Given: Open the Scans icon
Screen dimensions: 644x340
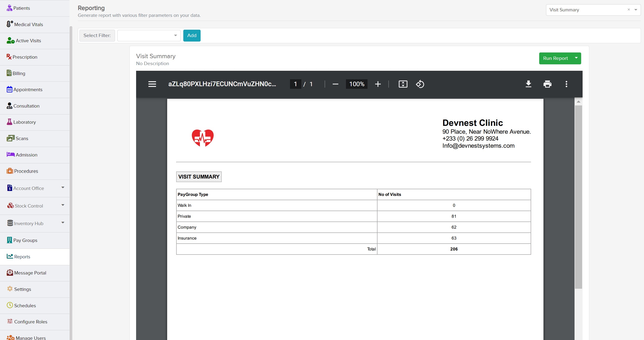Looking at the screenshot, I should tap(10, 138).
